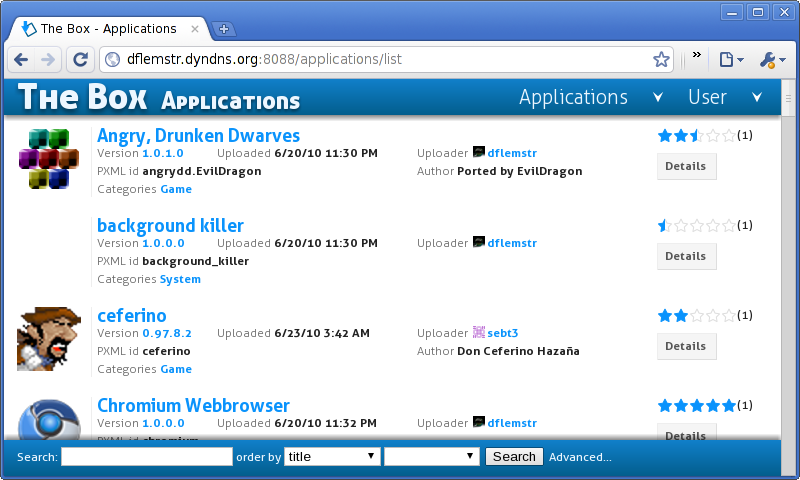Image resolution: width=800 pixels, height=480 pixels.
Task: Bookmark page with the star icon
Action: 661,60
